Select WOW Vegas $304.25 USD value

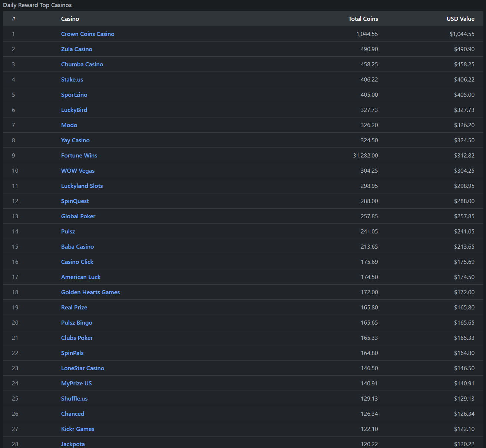point(464,170)
